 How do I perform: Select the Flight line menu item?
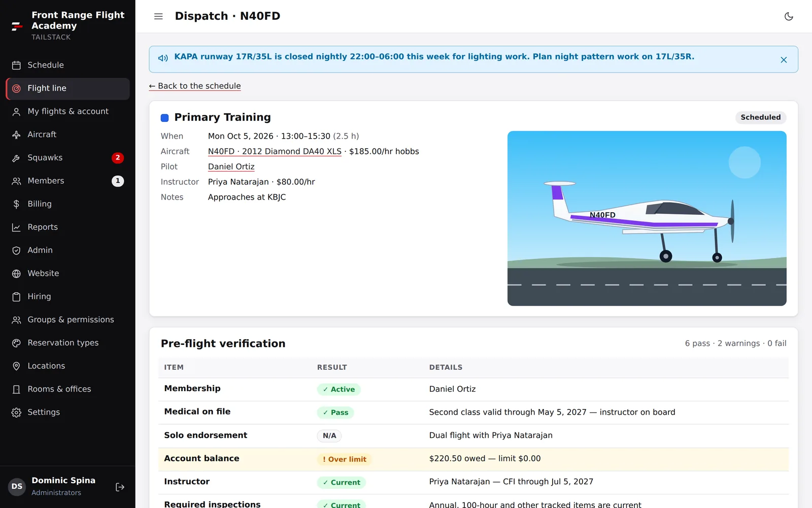pyautogui.click(x=67, y=88)
